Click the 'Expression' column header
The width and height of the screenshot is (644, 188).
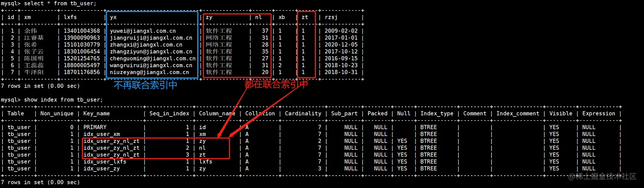tap(598, 114)
